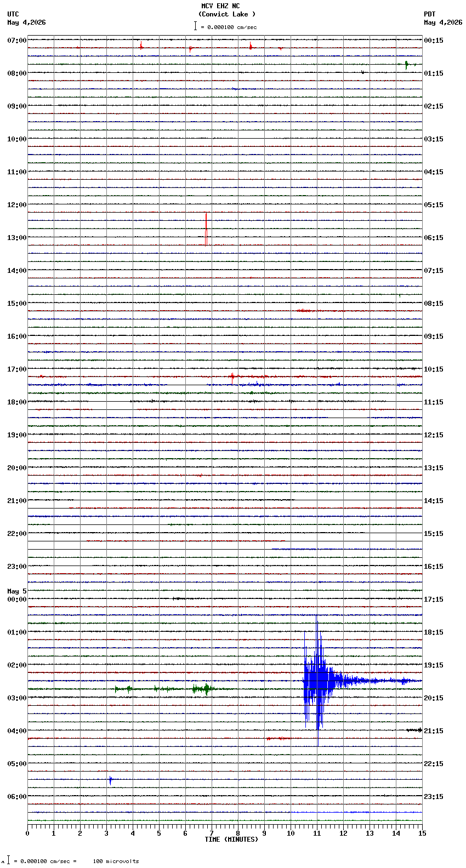Click the UTC time label "05:00"
466x868 pixels.
coord(17,764)
